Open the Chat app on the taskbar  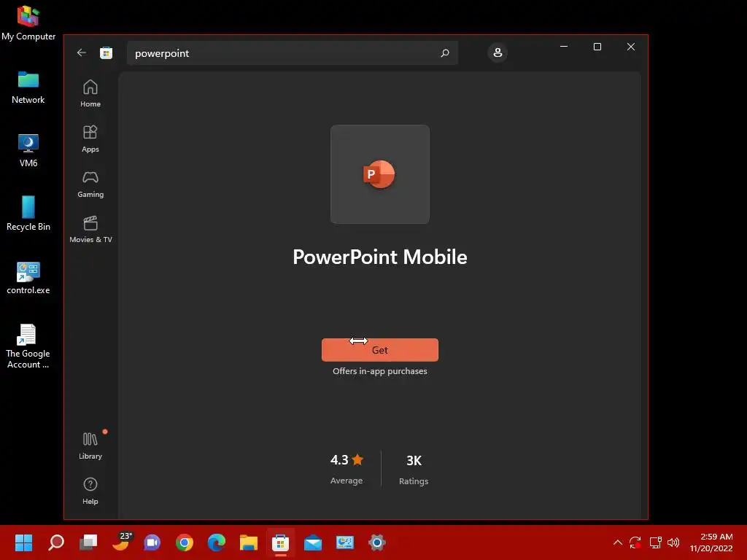click(x=152, y=542)
